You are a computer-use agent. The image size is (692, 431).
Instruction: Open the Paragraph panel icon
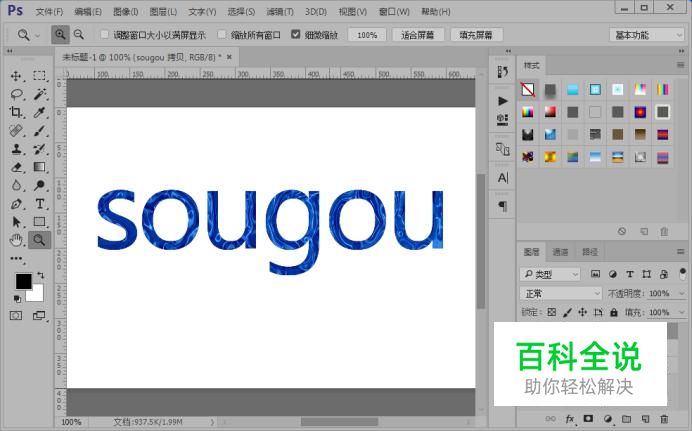[502, 206]
